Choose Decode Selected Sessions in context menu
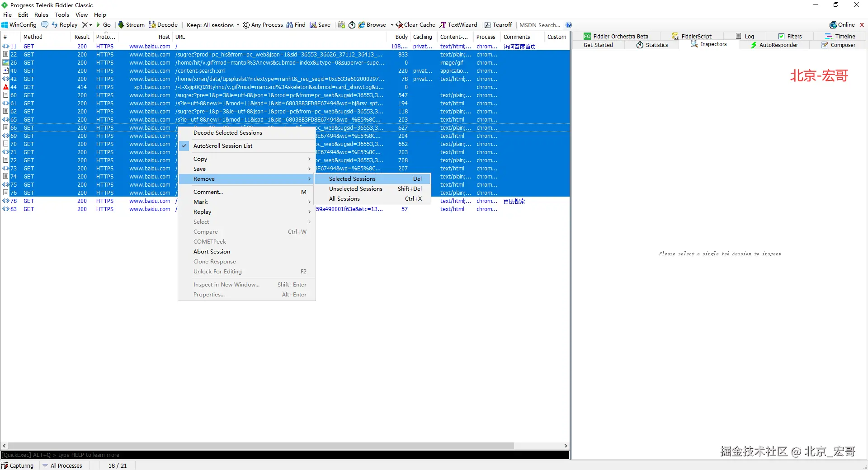The height and width of the screenshot is (470, 868). point(247,132)
